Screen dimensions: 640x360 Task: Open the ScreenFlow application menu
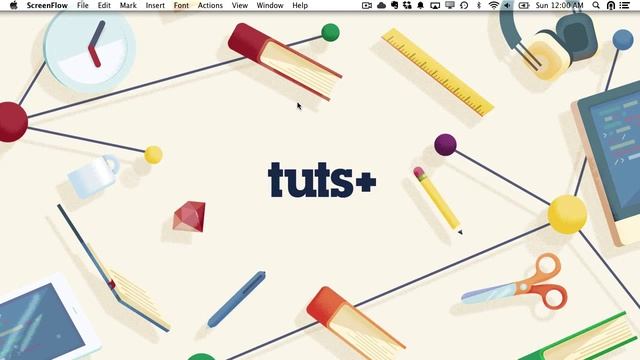[x=47, y=5]
